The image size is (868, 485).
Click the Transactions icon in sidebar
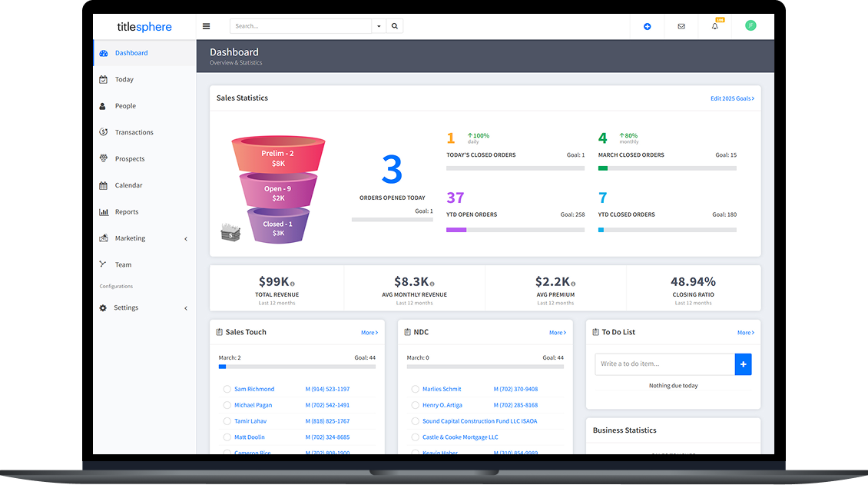point(104,131)
